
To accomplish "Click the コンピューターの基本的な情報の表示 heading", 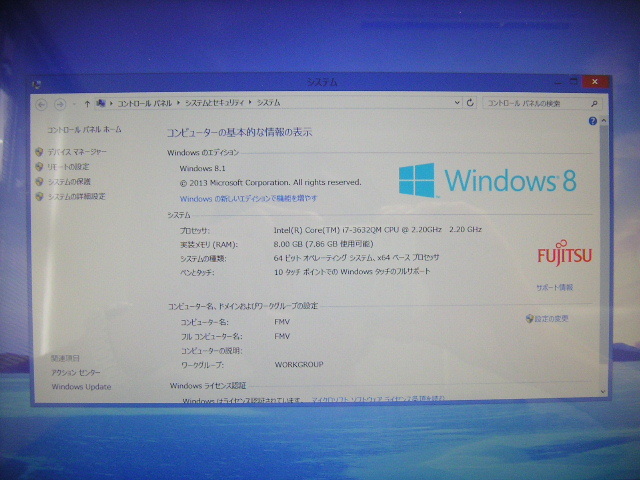I will (240, 132).
